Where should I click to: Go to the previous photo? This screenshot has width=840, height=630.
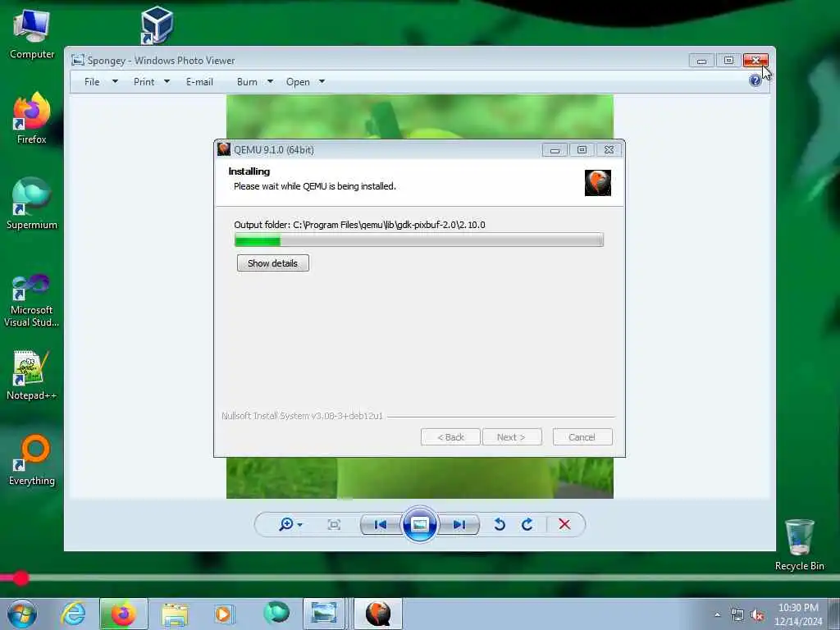tap(381, 524)
